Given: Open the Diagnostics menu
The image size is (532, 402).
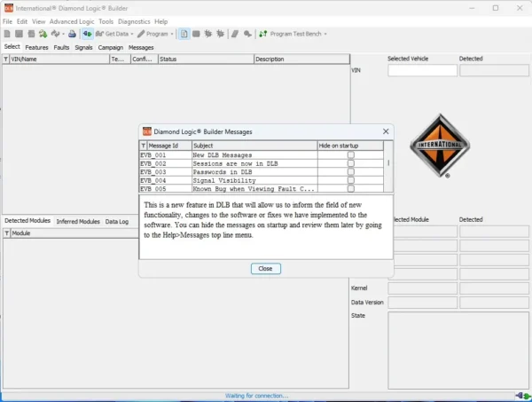Looking at the screenshot, I should click(x=134, y=21).
